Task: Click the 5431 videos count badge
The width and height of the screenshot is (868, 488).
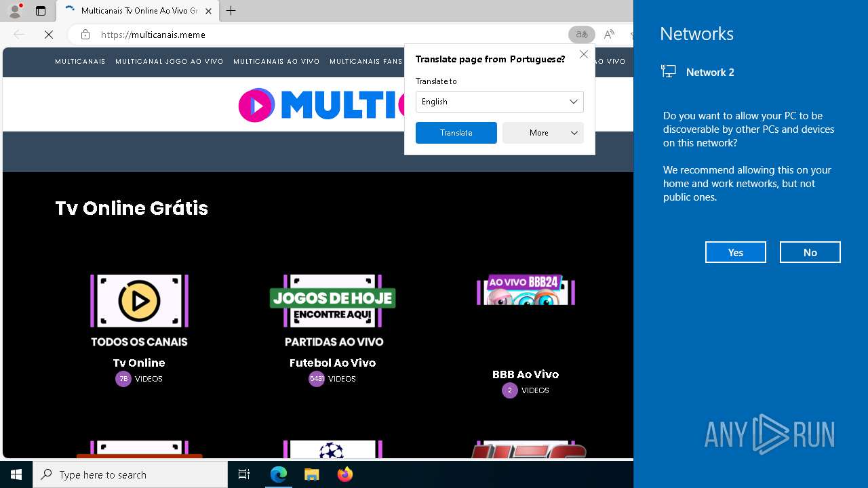Action: point(316,379)
